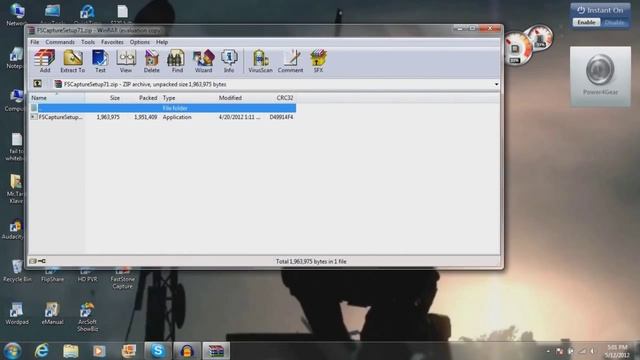Click the Delete toolbar icon

[x=151, y=61]
